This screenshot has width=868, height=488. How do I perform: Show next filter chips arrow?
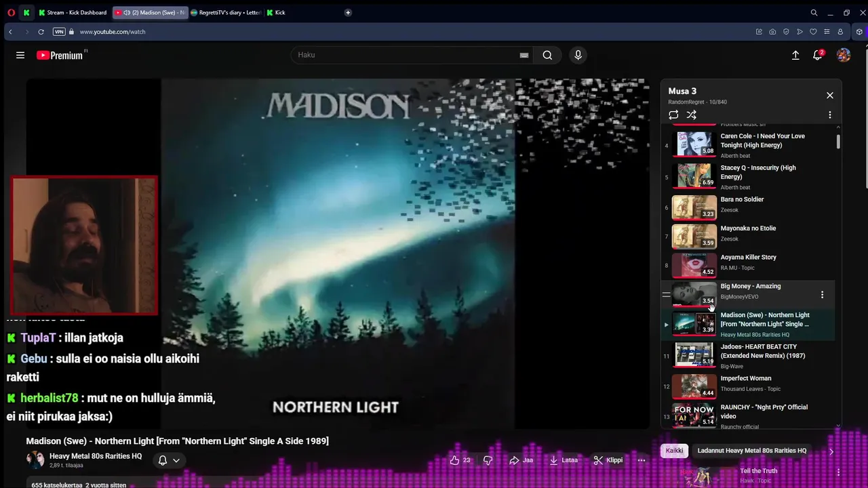831,451
